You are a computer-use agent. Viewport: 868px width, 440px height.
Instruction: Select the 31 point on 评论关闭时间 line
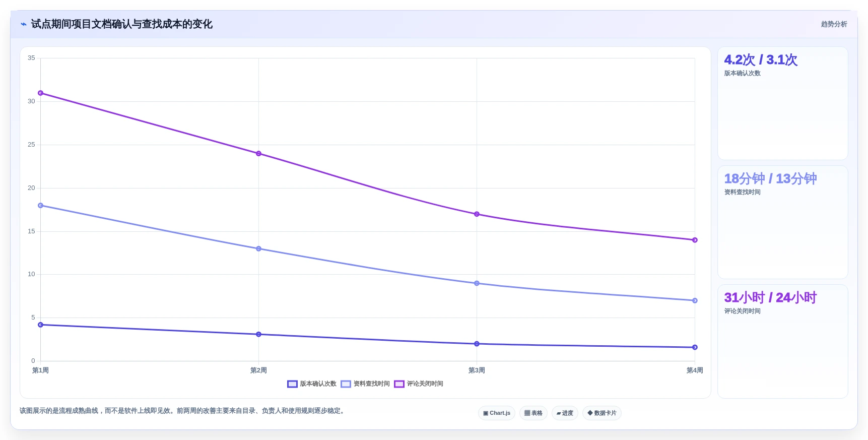click(x=40, y=93)
